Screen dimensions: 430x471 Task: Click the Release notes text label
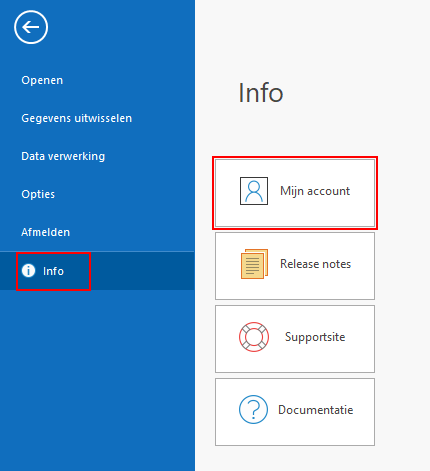315,264
